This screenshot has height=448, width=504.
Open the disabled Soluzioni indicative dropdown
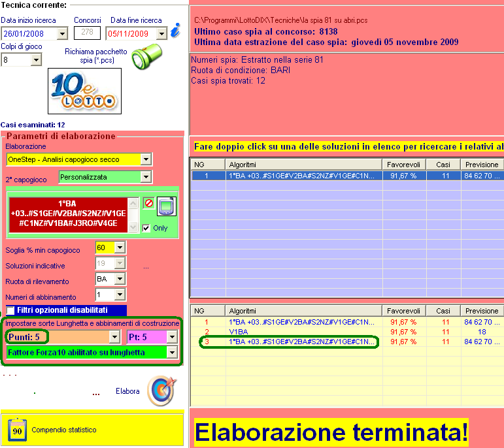point(120,263)
